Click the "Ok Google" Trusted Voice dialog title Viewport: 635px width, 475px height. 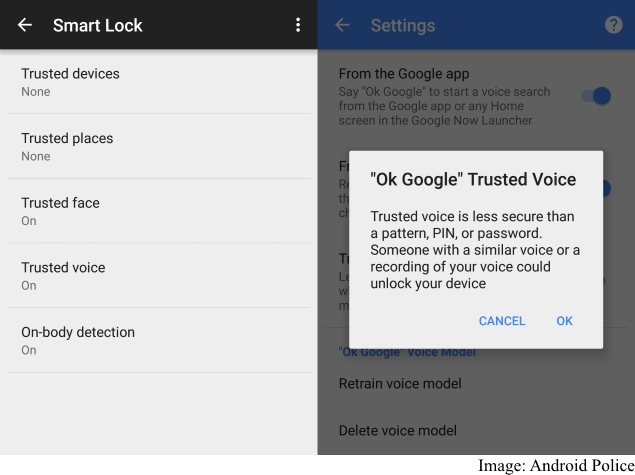pyautogui.click(x=473, y=180)
